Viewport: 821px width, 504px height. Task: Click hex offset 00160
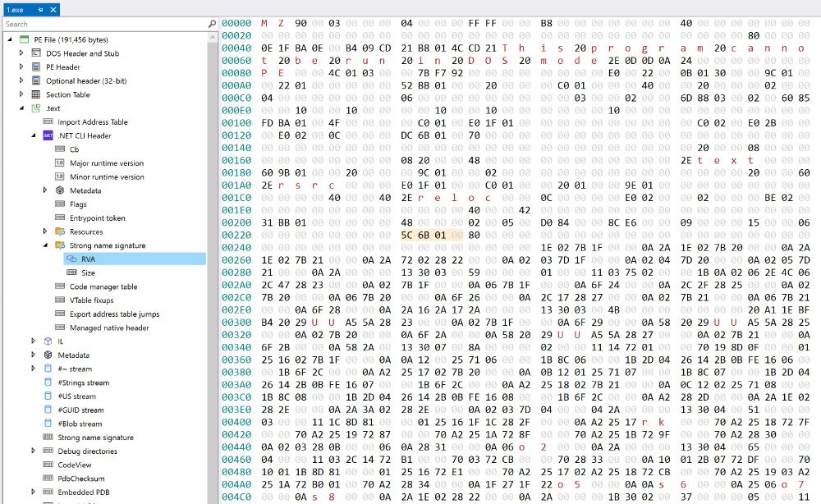(x=236, y=160)
